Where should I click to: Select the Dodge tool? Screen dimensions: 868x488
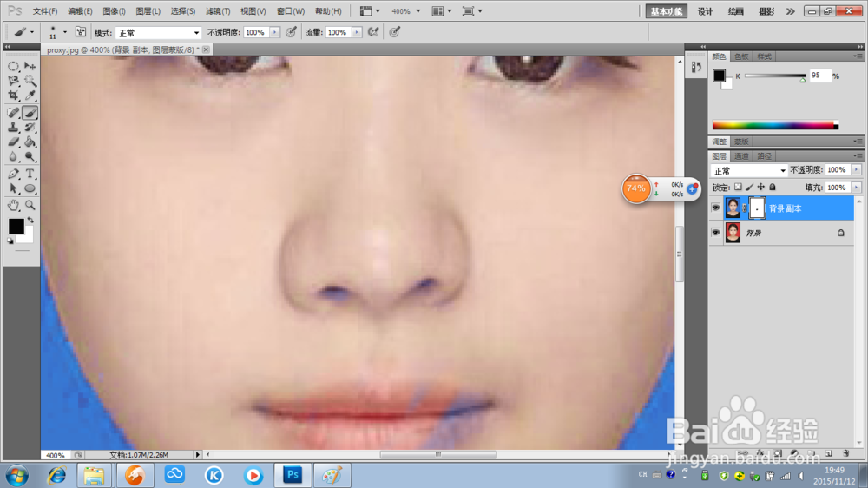(30, 156)
